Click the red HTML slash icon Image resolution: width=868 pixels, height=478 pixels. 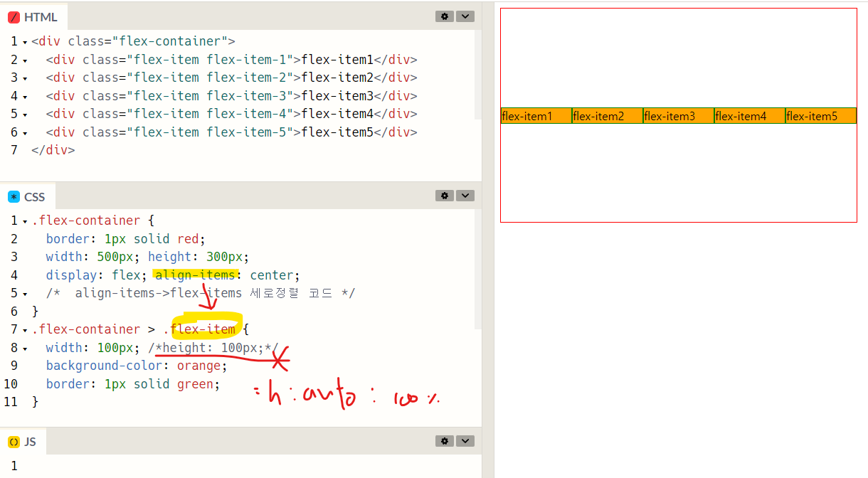[14, 17]
